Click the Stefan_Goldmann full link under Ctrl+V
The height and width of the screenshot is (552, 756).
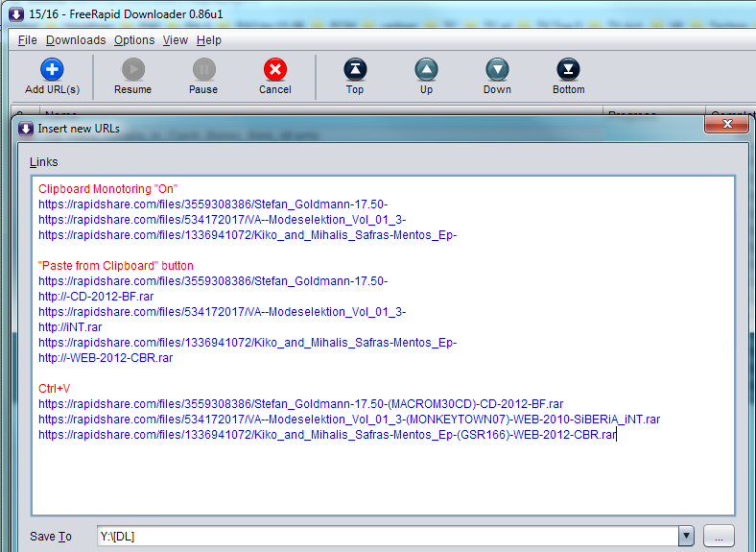[x=300, y=404]
